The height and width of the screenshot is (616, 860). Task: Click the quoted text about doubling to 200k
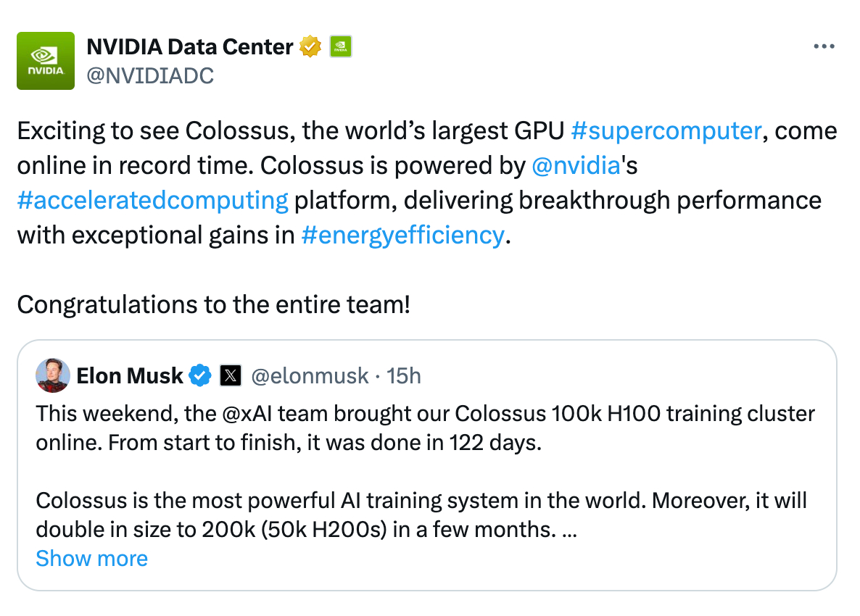coord(421,515)
